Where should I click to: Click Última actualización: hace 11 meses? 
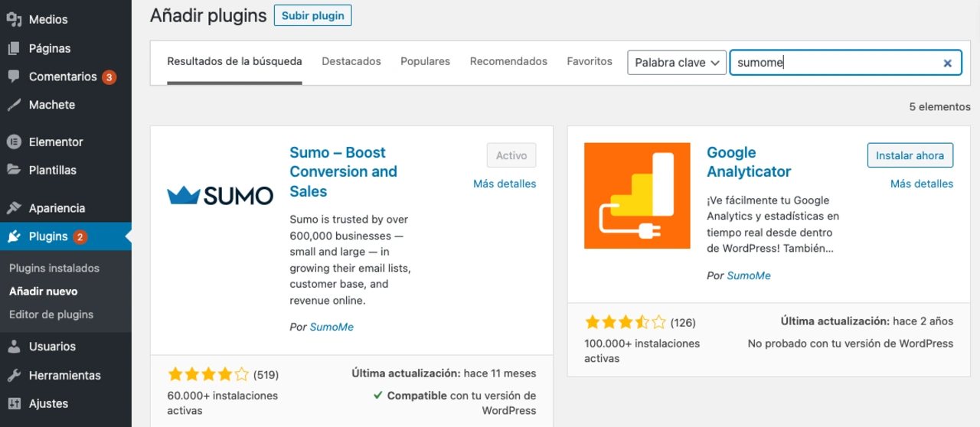coord(444,373)
